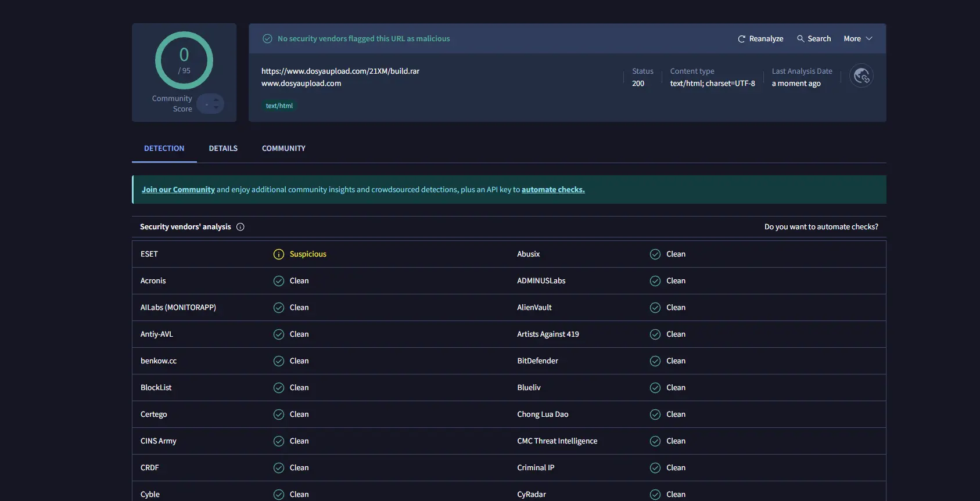Upvote the Community Score with up arrow
This screenshot has height=501, width=980.
tap(216, 100)
